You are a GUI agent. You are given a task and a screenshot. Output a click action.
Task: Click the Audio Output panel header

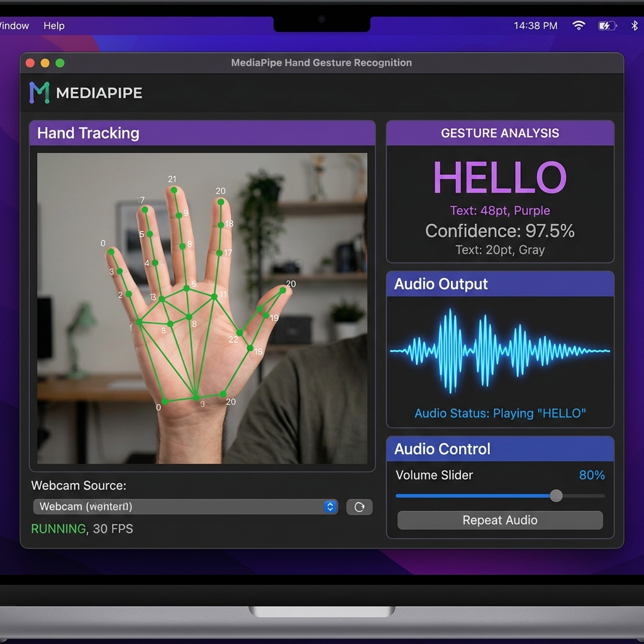tap(500, 284)
